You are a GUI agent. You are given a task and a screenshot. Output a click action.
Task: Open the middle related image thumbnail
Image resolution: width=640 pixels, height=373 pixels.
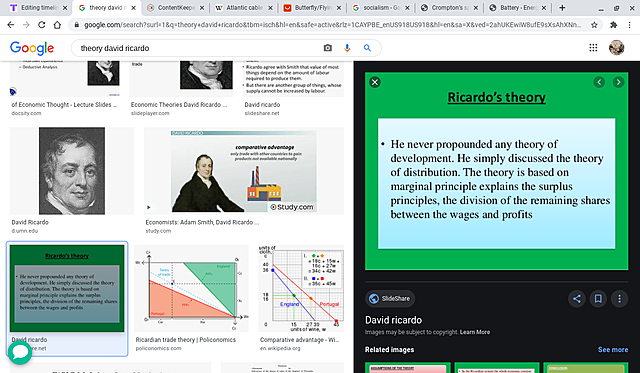496,367
